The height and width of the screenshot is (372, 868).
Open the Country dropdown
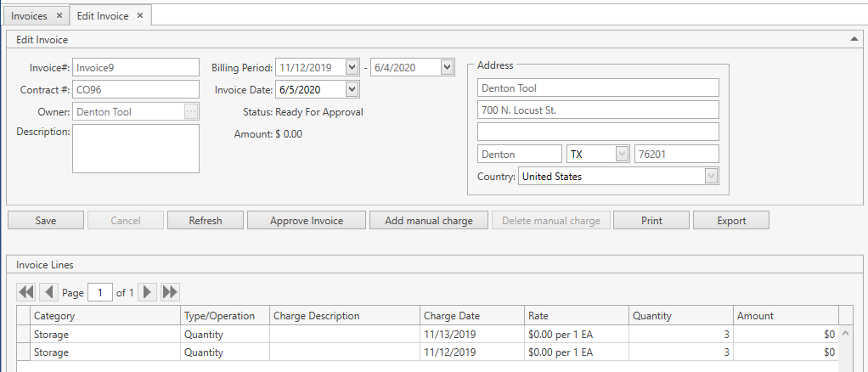pos(711,177)
